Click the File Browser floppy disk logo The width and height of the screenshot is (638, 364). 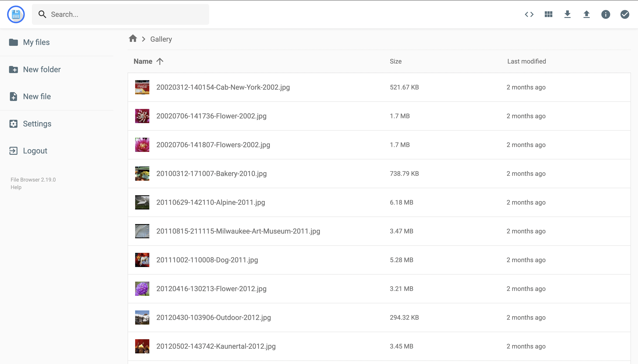tap(16, 14)
